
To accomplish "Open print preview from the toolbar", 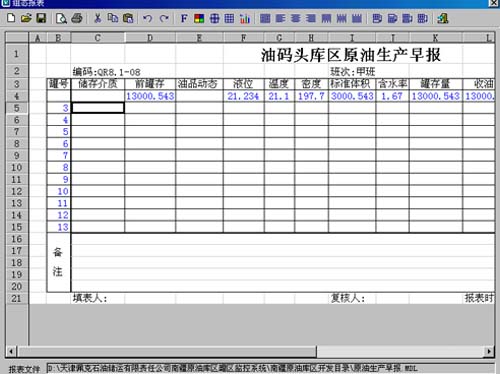I will pos(61,18).
